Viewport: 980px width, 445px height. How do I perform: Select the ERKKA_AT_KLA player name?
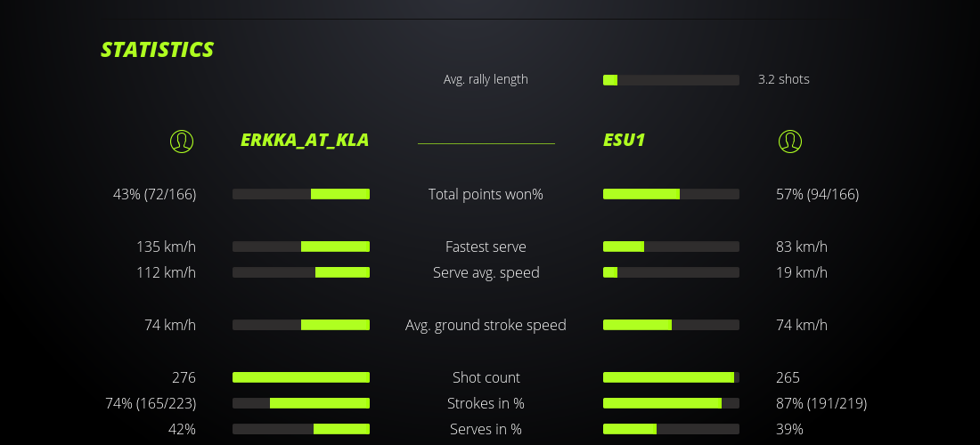(305, 140)
